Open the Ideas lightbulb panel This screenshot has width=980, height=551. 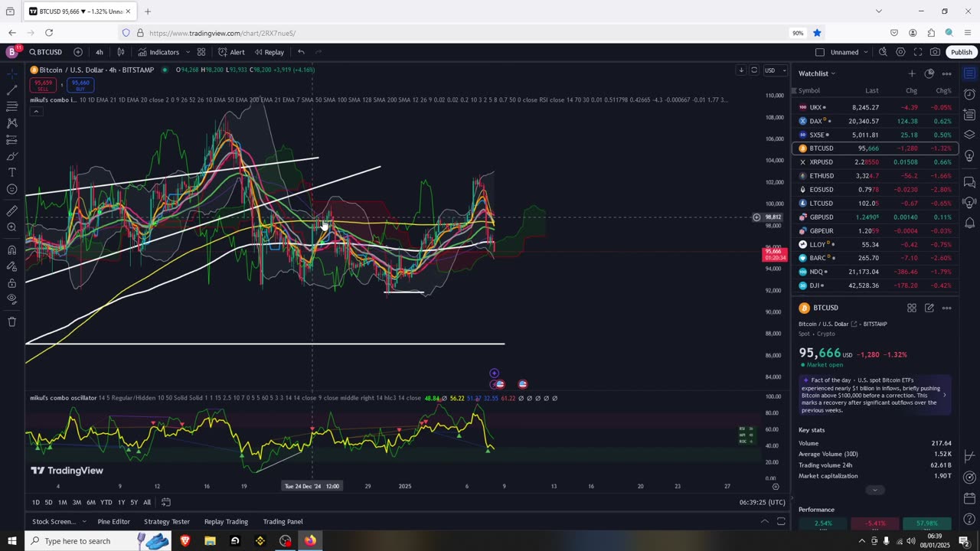pos(969,156)
